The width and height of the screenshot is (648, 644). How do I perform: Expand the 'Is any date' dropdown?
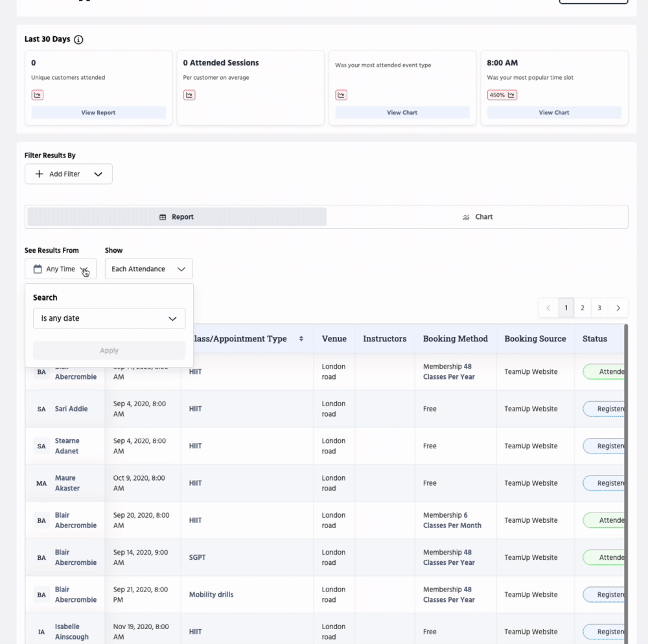click(x=109, y=318)
